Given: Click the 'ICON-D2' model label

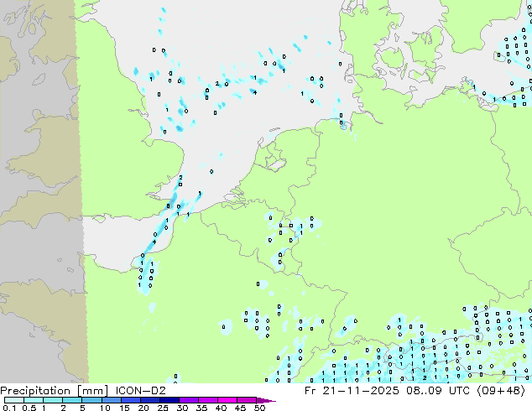Looking at the screenshot, I should pos(140,391).
